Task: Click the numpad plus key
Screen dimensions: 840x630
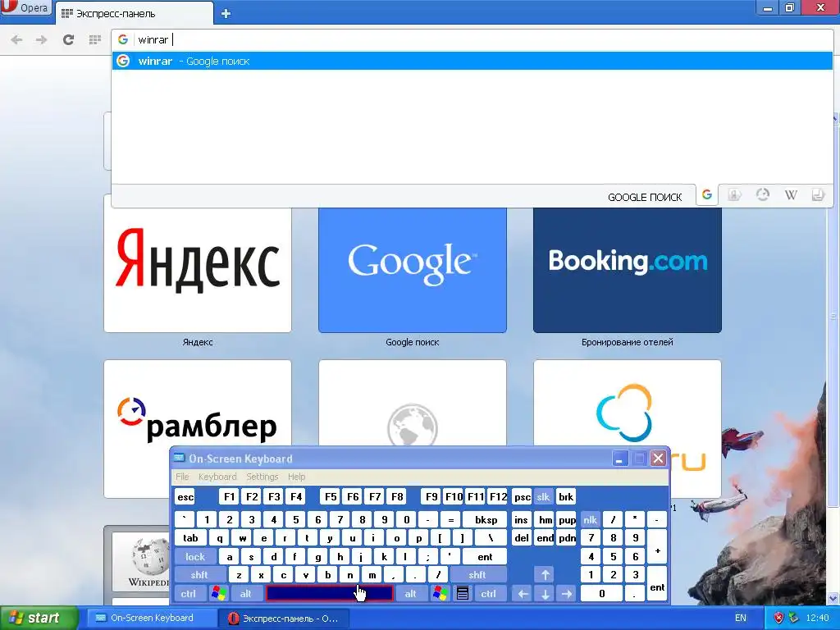Action: pos(657,547)
